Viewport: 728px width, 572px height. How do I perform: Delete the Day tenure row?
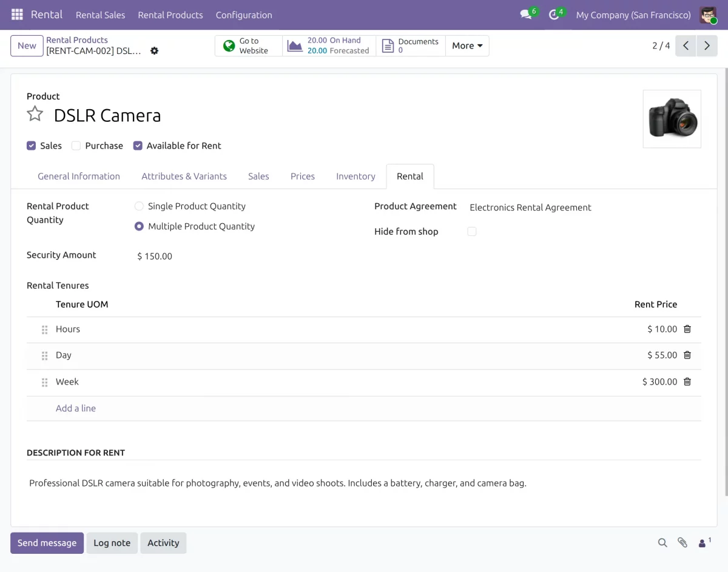click(x=687, y=355)
